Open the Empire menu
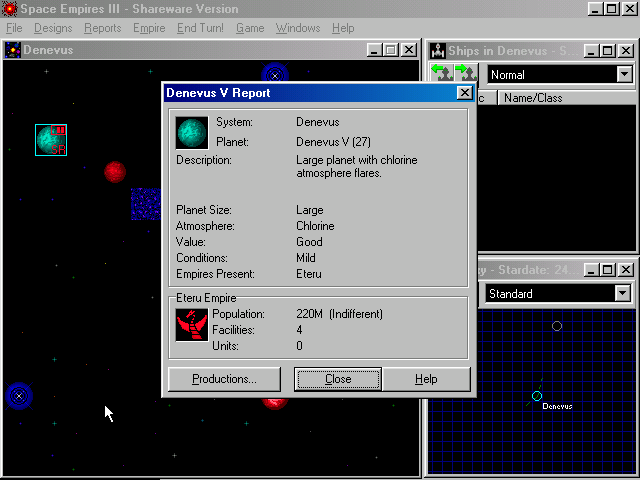 [x=149, y=28]
